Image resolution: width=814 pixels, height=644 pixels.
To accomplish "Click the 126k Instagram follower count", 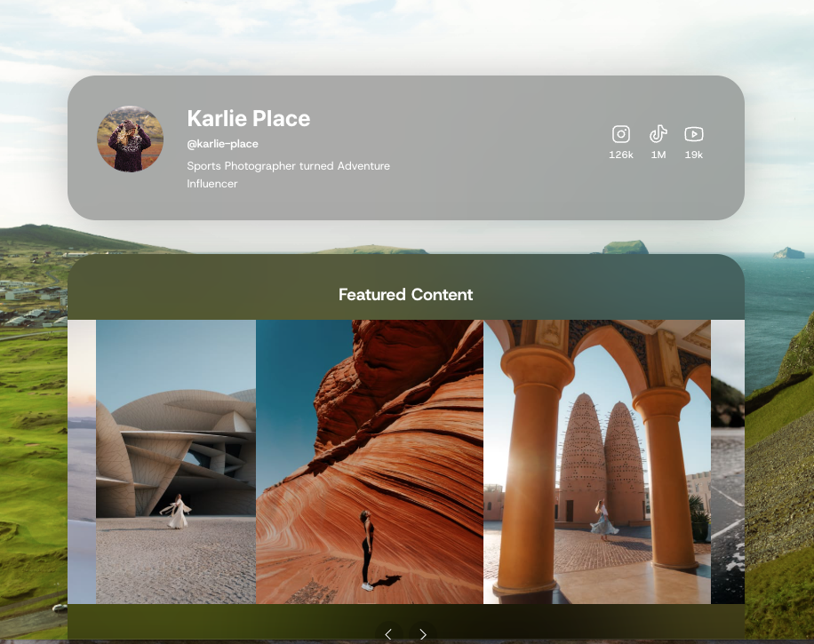I will (621, 155).
